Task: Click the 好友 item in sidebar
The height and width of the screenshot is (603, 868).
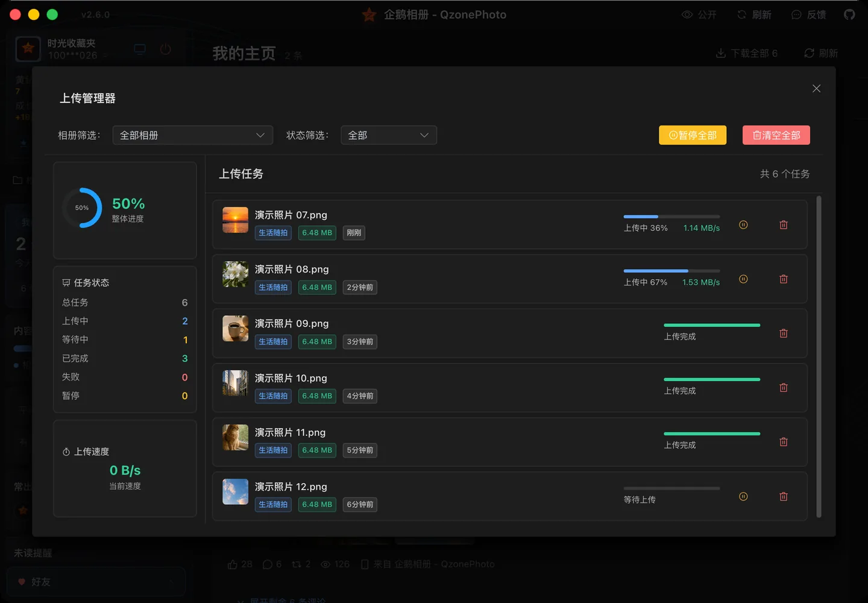Action: pos(96,582)
